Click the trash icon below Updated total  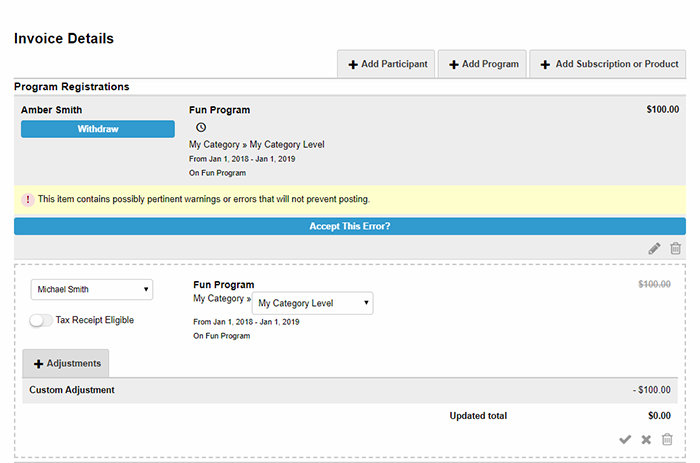667,439
